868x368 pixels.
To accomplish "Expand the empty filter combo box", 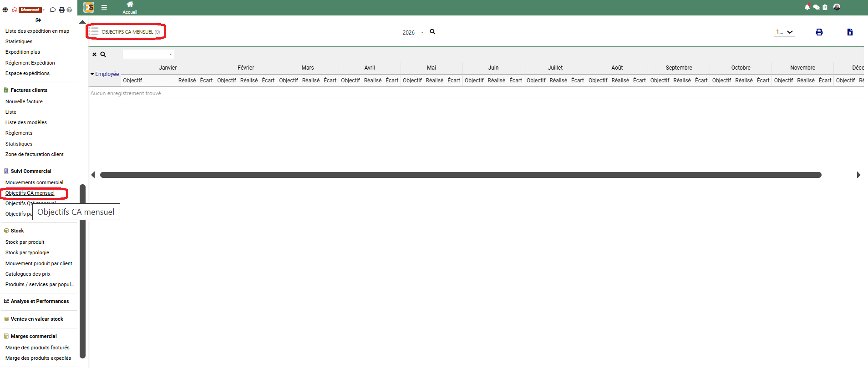I will click(x=148, y=55).
